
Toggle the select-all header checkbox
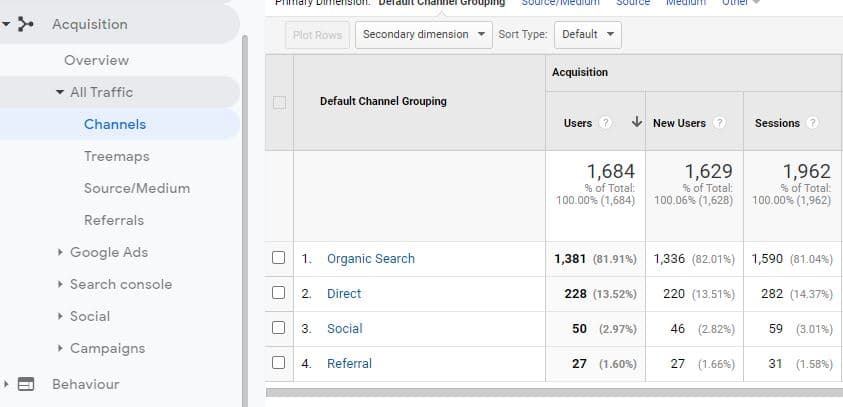[279, 102]
